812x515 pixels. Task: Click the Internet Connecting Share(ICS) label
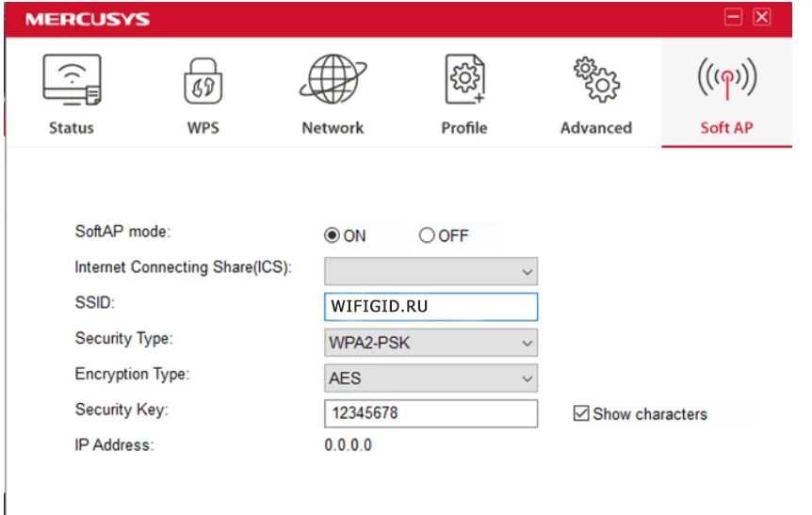184,267
